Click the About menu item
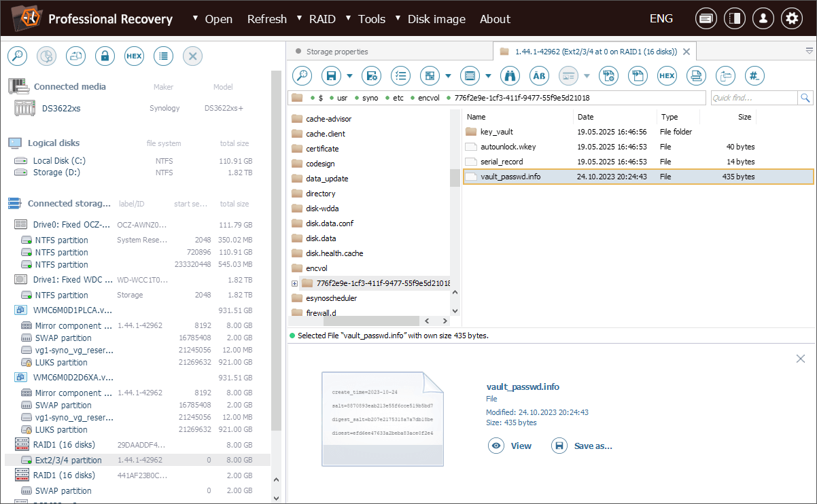 pyautogui.click(x=495, y=19)
